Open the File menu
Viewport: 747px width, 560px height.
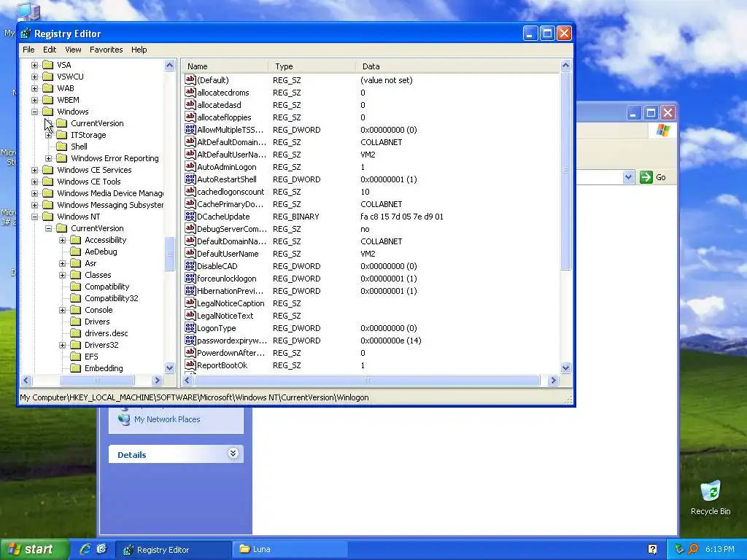[x=28, y=50]
